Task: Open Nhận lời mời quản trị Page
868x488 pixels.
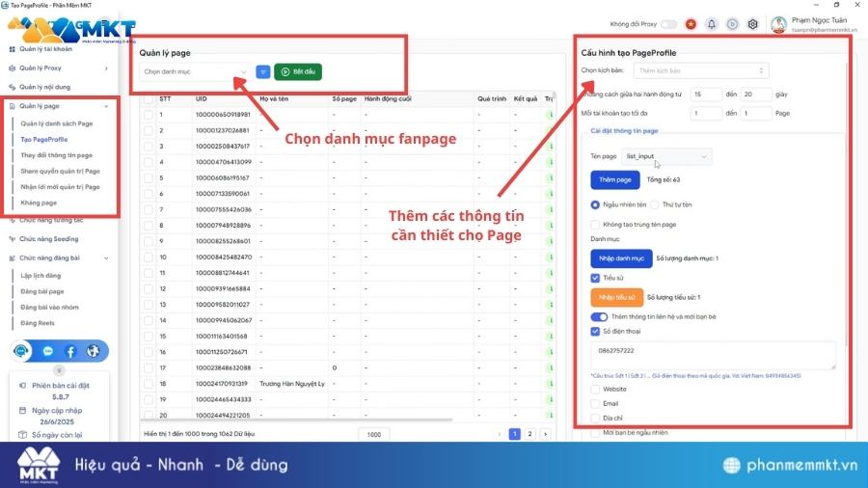Action: [x=61, y=187]
